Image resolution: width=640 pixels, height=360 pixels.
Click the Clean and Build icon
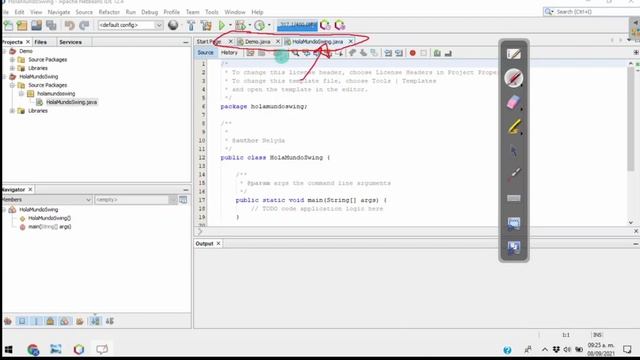point(206,25)
